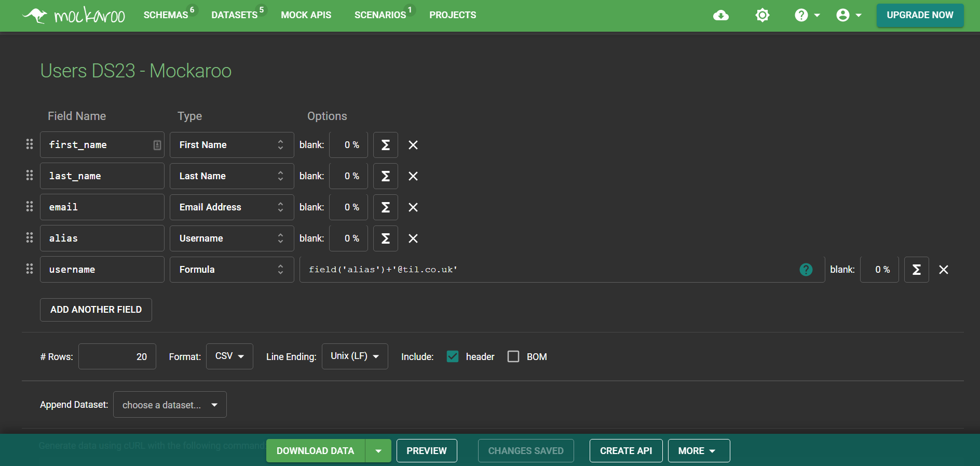Set blank percentage for email
Screen dimensions: 980x466
[x=349, y=207]
